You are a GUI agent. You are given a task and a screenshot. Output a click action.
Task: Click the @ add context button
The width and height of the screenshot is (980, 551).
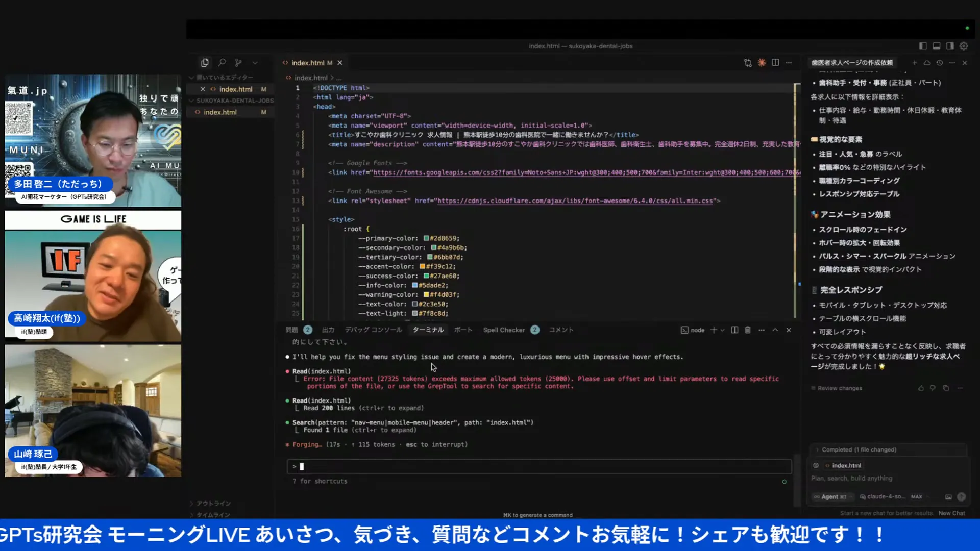(x=816, y=466)
